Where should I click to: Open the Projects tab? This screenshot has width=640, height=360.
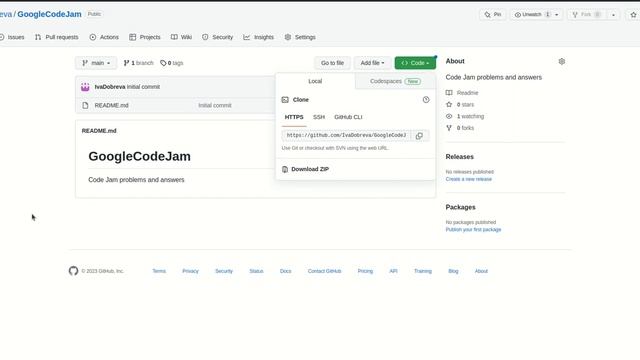pos(145,37)
